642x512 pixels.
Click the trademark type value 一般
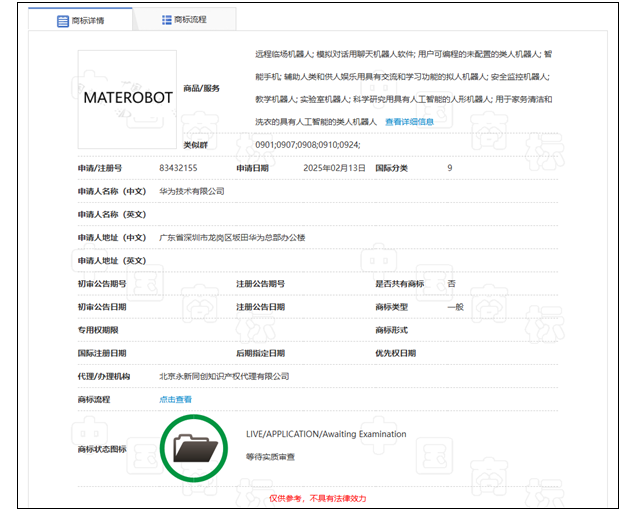455,307
